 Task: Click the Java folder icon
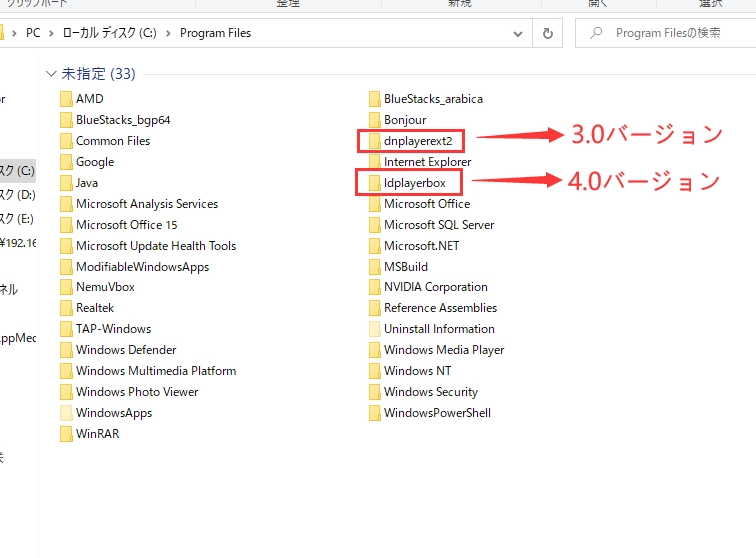click(66, 183)
